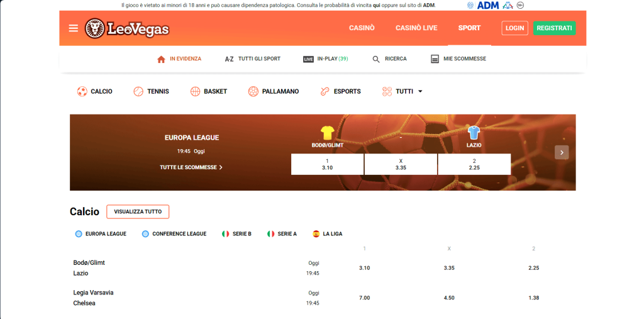Screen dimensions: 644x319
Task: Click the 18+ age restriction icon
Action: (x=520, y=5)
